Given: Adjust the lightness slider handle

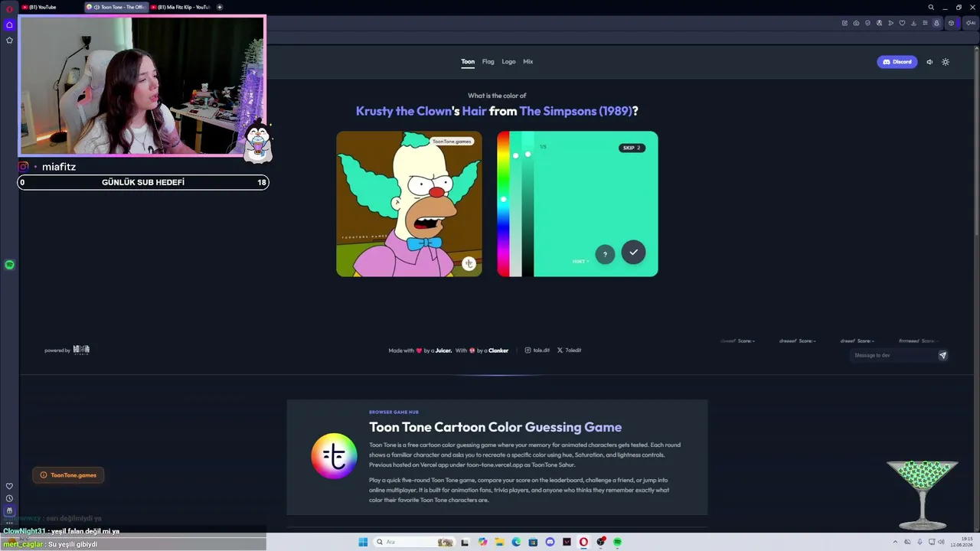Looking at the screenshot, I should (x=528, y=155).
